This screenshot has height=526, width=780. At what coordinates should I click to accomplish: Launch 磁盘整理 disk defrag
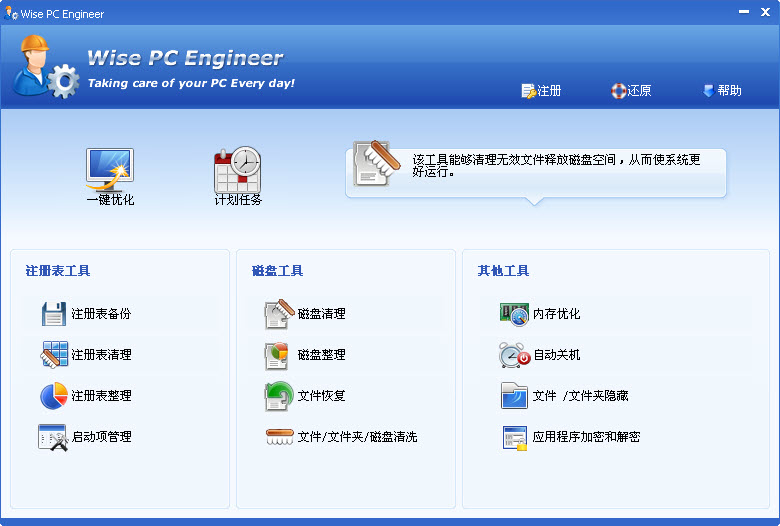(x=321, y=355)
